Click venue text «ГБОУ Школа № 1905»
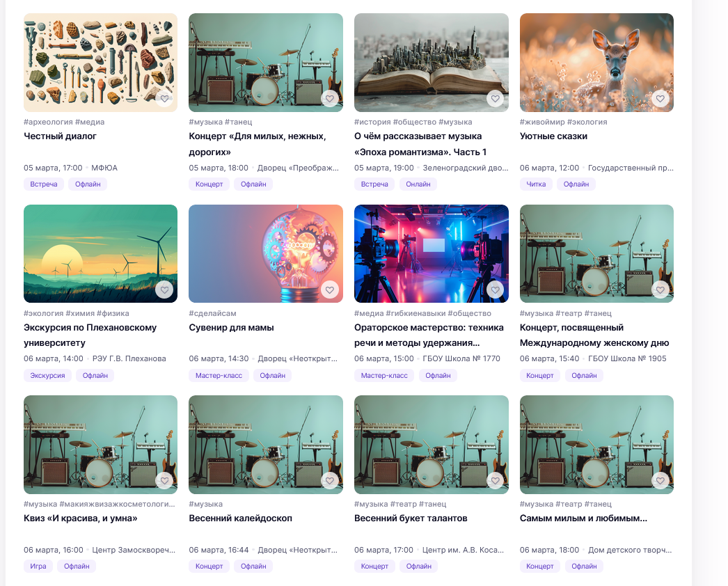The height and width of the screenshot is (586, 728). point(627,359)
